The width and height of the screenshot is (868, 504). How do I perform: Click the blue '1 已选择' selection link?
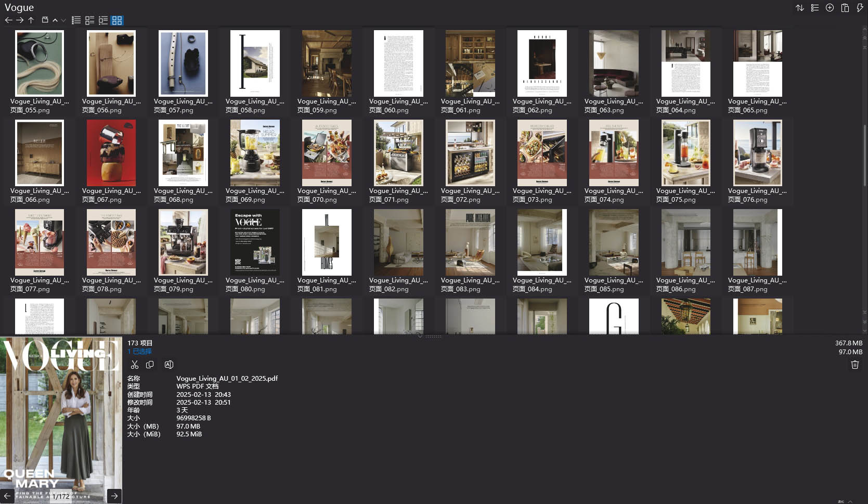pos(139,351)
